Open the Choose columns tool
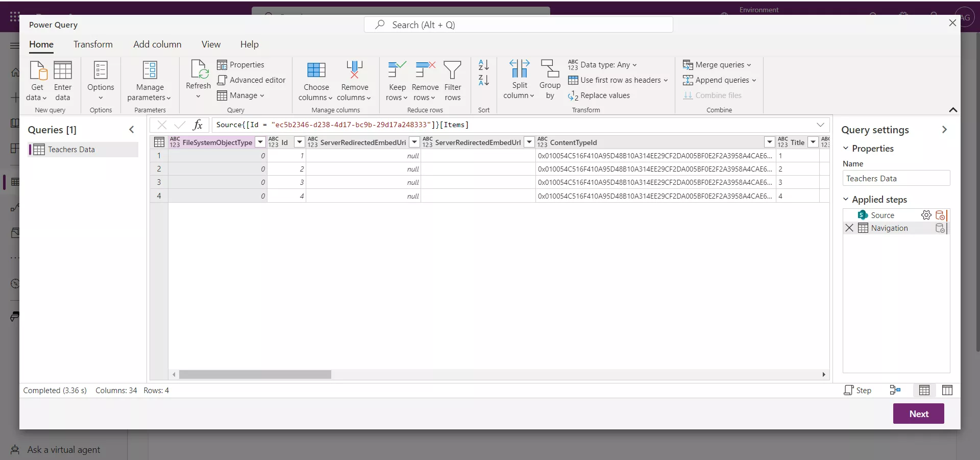This screenshot has height=460, width=980. click(x=315, y=80)
